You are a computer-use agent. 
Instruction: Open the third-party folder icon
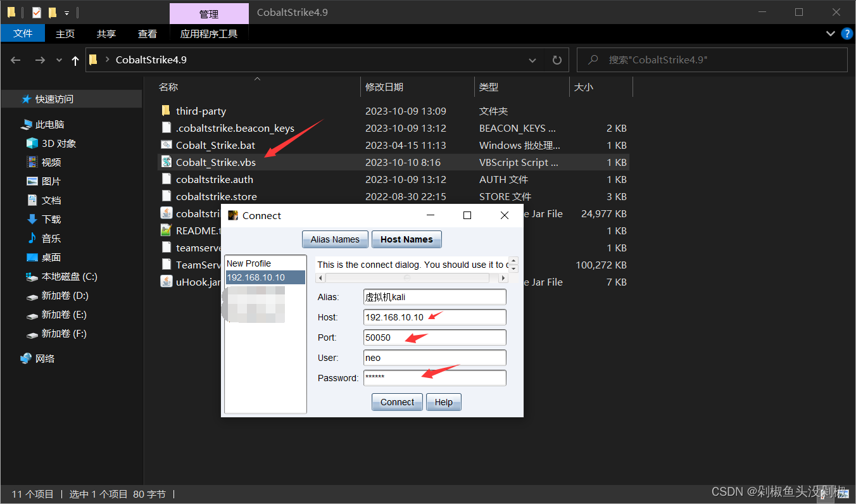pos(166,111)
